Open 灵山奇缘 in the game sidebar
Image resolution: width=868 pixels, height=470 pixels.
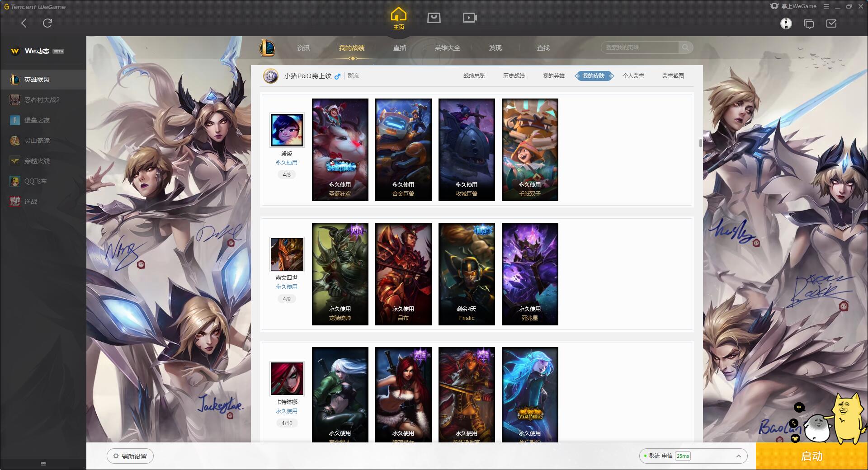pyautogui.click(x=43, y=141)
